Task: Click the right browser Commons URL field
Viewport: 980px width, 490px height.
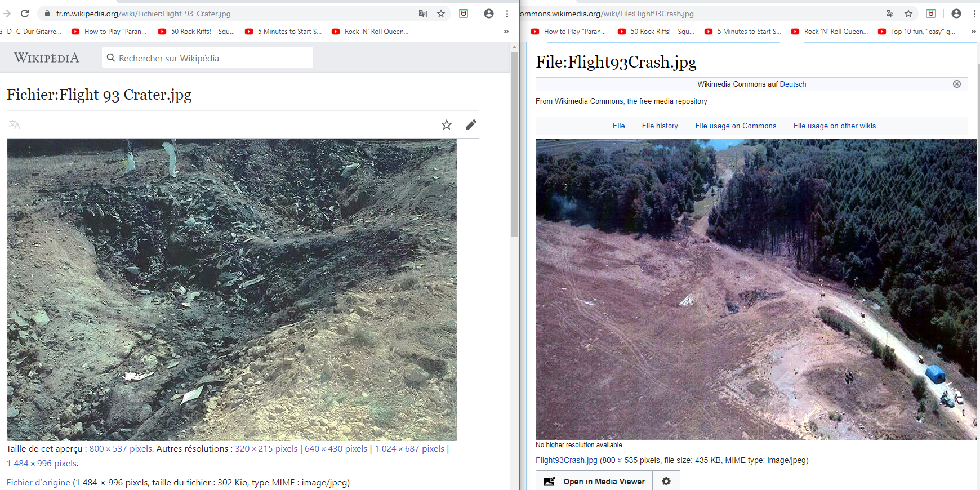Action: click(x=607, y=14)
